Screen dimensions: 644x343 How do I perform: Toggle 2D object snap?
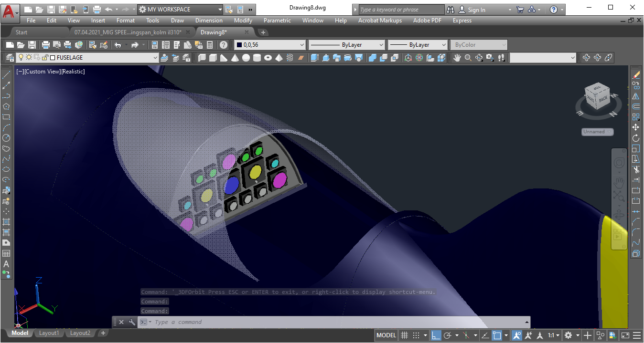[497, 335]
